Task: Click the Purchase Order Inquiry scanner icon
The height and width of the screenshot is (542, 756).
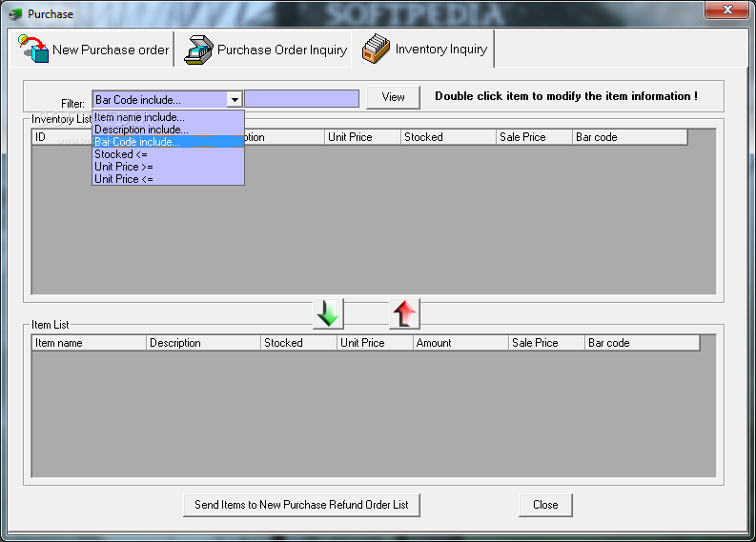Action: tap(198, 50)
